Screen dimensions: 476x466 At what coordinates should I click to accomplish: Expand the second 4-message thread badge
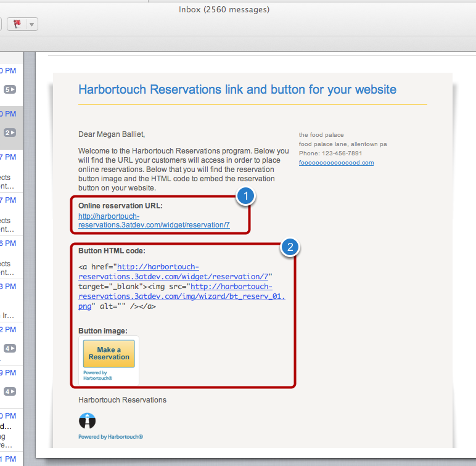point(10,391)
